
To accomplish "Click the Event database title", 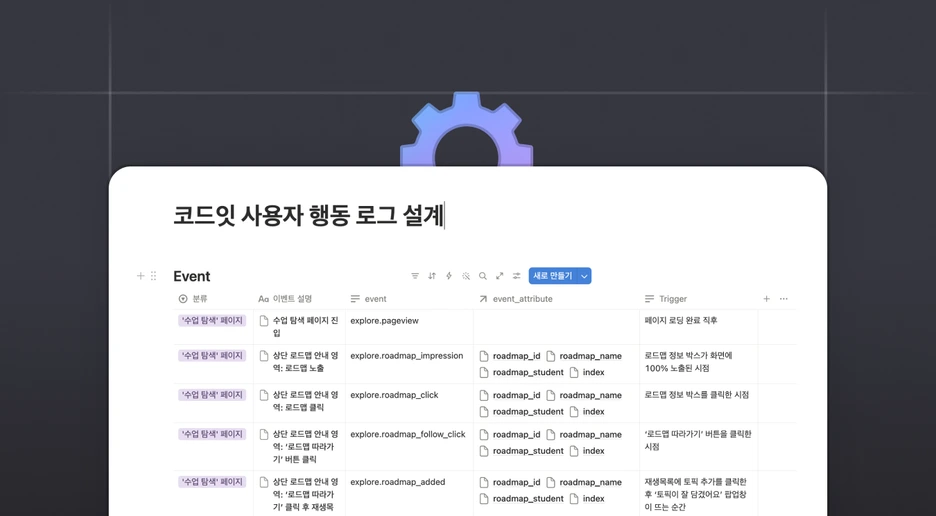I will 192,277.
